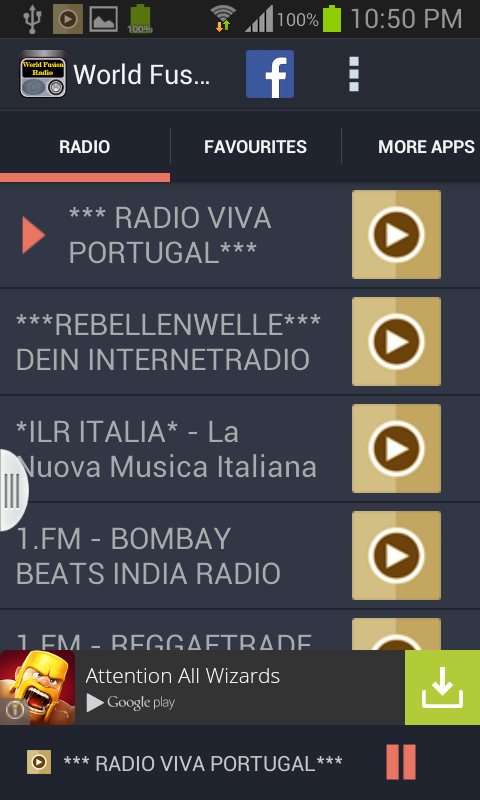The image size is (480, 800).
Task: Download the advertised Clash of Clans app
Action: pyautogui.click(x=442, y=688)
